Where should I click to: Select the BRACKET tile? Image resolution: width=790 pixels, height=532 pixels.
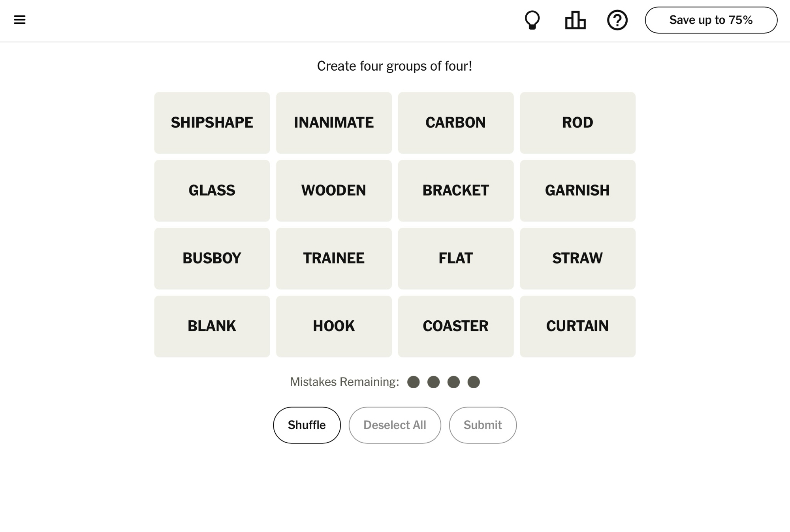[455, 191]
